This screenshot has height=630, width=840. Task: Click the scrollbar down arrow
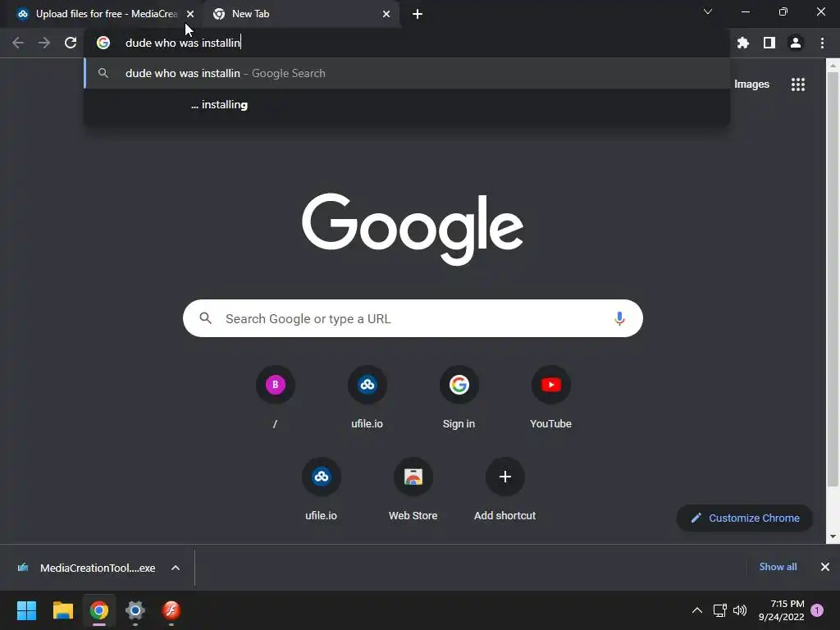(x=833, y=536)
